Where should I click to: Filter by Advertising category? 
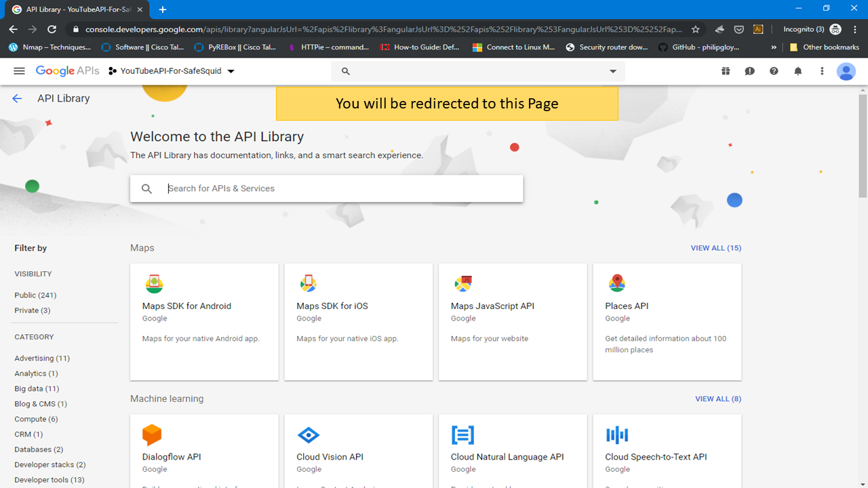click(x=42, y=359)
